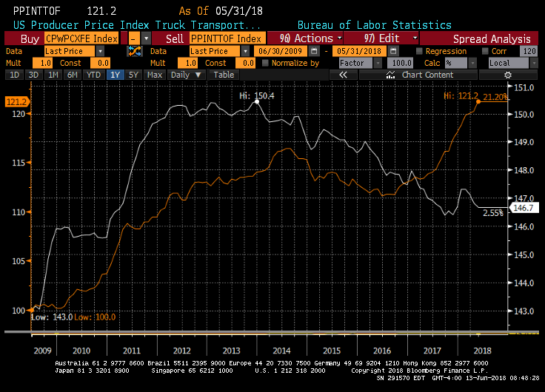Select the 5Y range tab
Viewport: 545px width, 392px height.
coord(133,75)
